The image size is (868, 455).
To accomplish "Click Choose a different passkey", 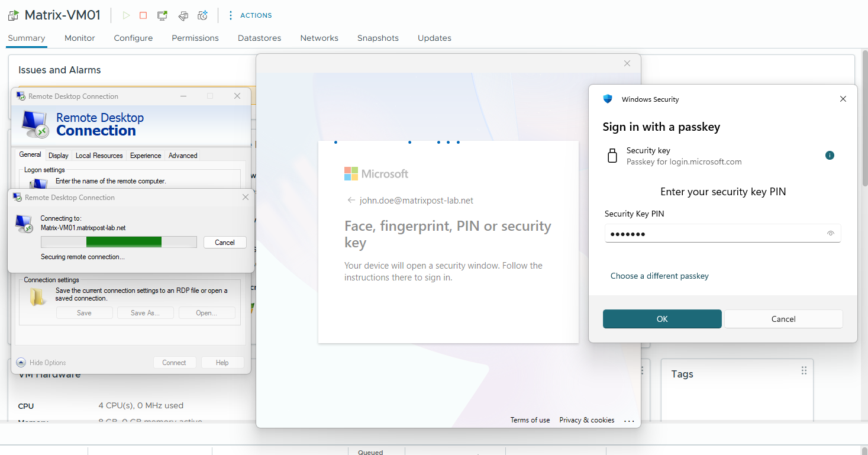I will pos(660,276).
